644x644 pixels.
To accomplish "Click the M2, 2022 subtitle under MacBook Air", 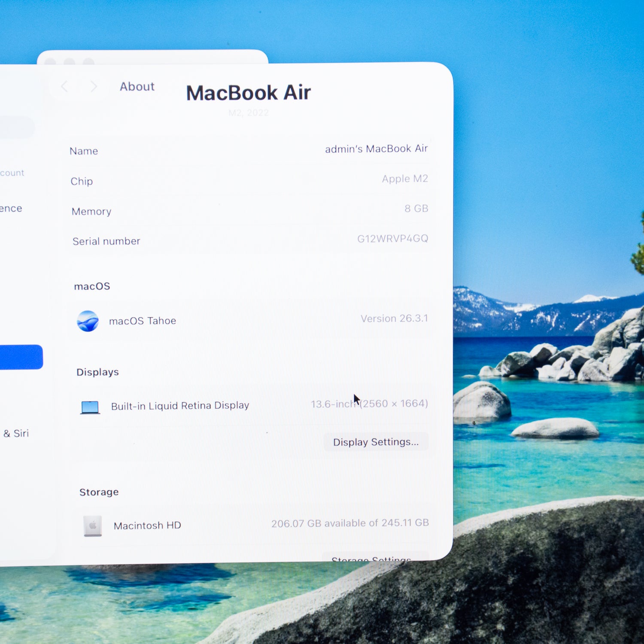I will (x=248, y=112).
